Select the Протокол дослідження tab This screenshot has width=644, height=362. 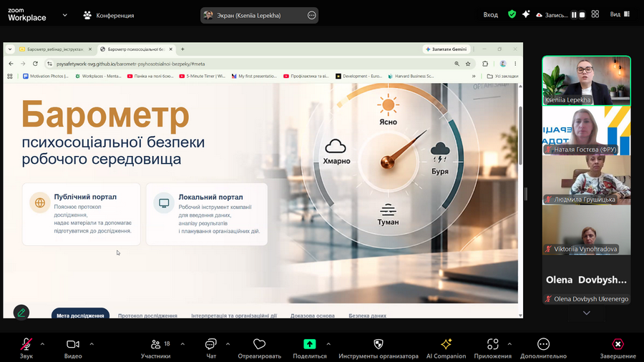click(147, 315)
